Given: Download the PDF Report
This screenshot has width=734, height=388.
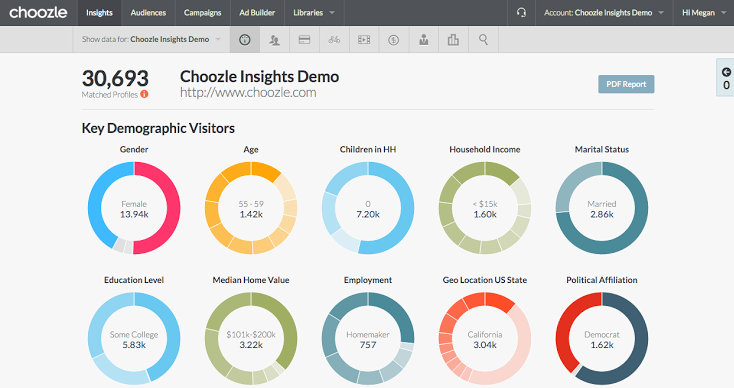Looking at the screenshot, I should pyautogui.click(x=626, y=84).
